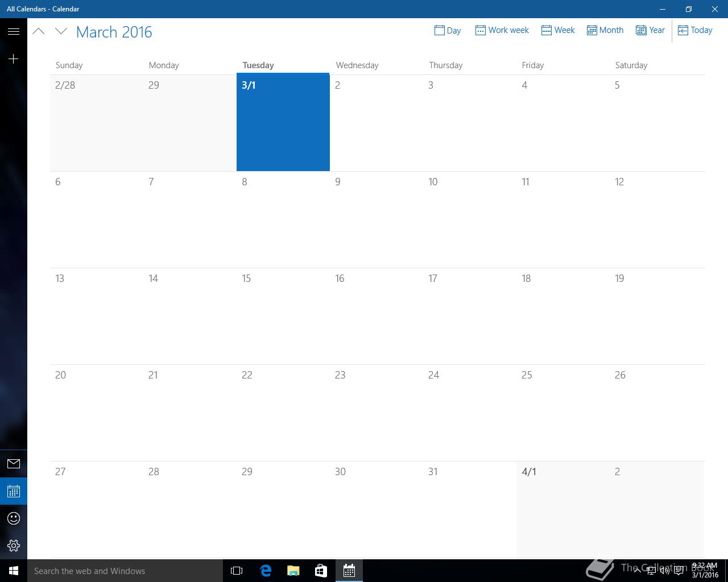Select the March 12 day cell
Screen dimensions: 728x582
coord(657,219)
